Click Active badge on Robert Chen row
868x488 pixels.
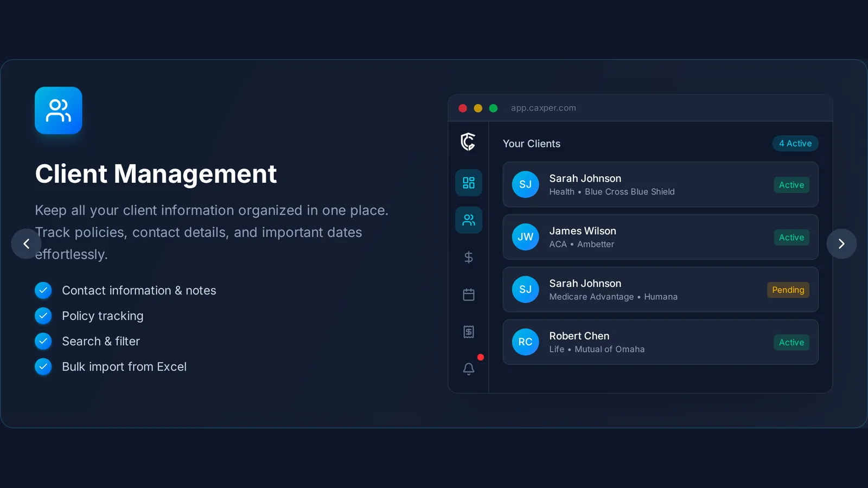click(x=792, y=343)
